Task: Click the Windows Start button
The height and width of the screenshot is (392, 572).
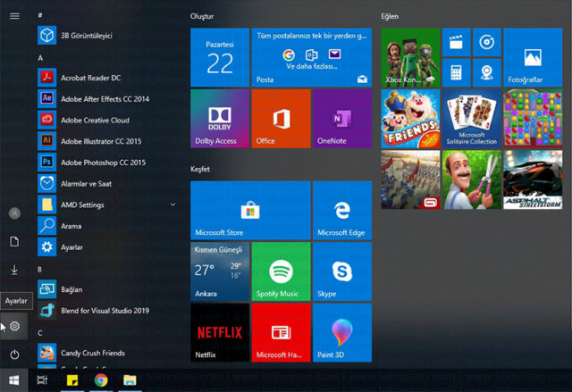Action: pyautogui.click(x=14, y=380)
